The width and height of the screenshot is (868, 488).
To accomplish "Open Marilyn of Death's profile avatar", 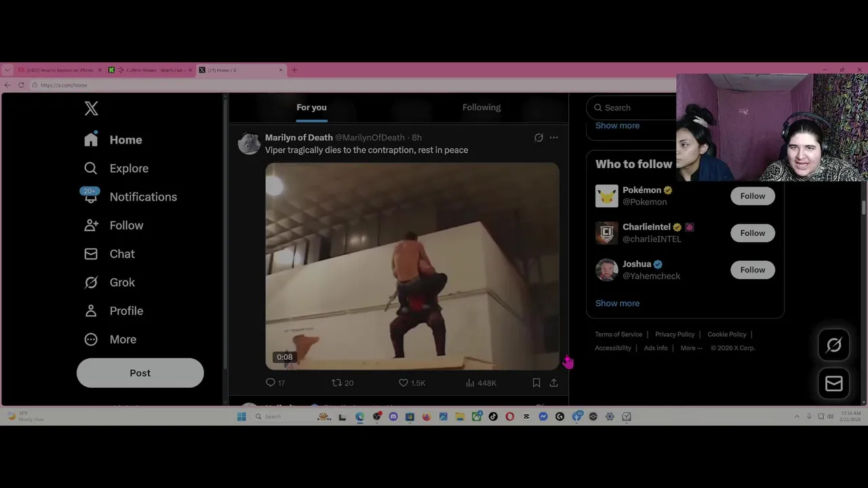I will pos(249,144).
